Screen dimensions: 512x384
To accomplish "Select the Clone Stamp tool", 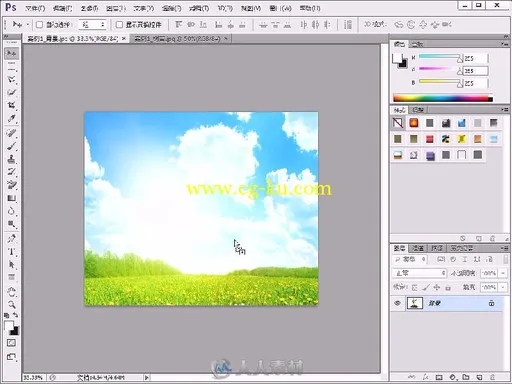I will point(12,159).
